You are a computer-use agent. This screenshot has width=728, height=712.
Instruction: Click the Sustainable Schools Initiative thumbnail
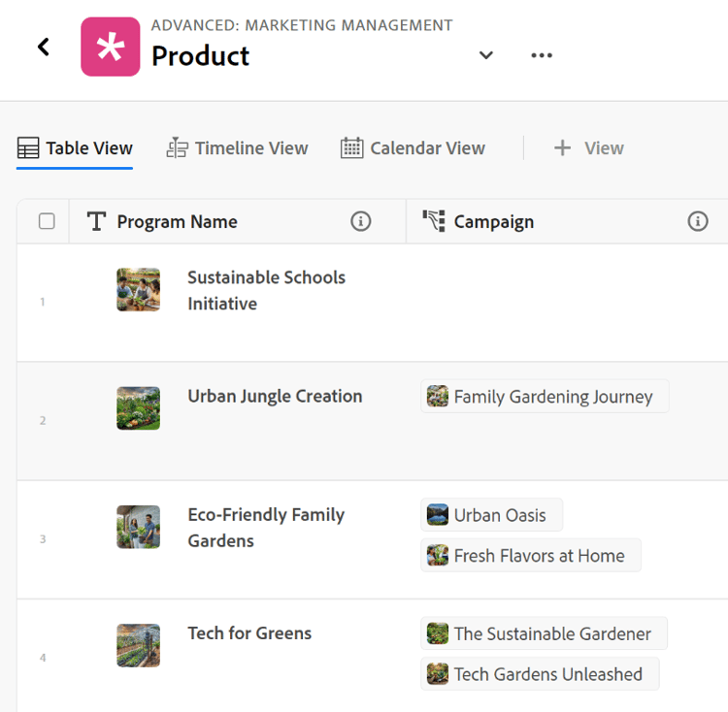pyautogui.click(x=138, y=290)
